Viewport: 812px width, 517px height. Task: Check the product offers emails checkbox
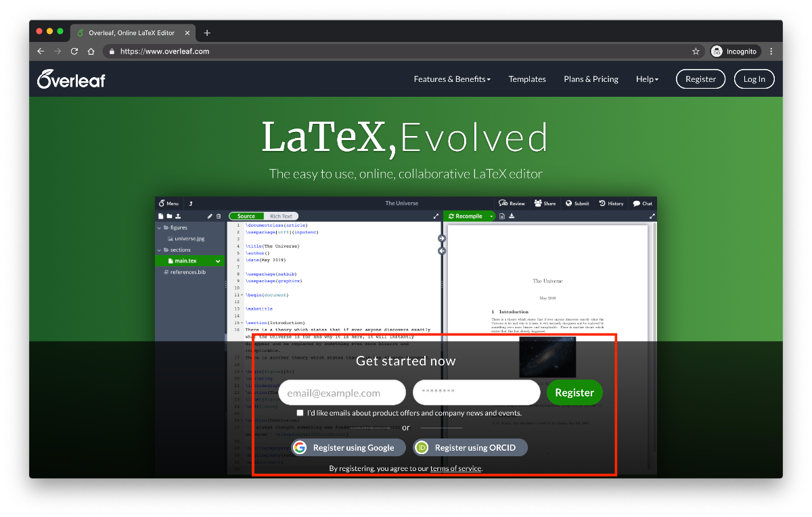(x=300, y=413)
